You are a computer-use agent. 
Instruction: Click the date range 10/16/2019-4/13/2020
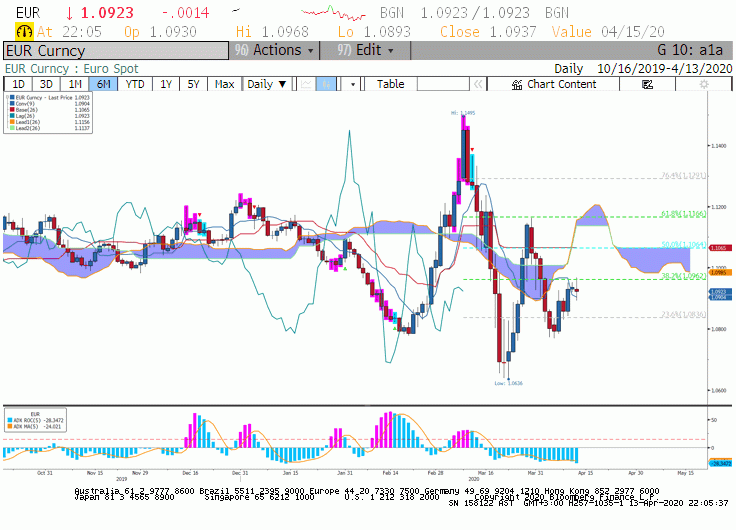tap(664, 69)
